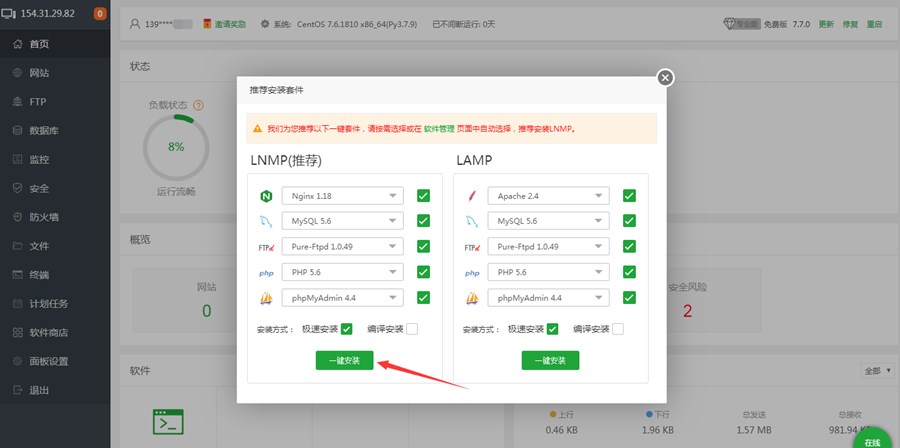The image size is (900, 448).
Task: Click the user avatar icon in header
Action: coord(135,24)
